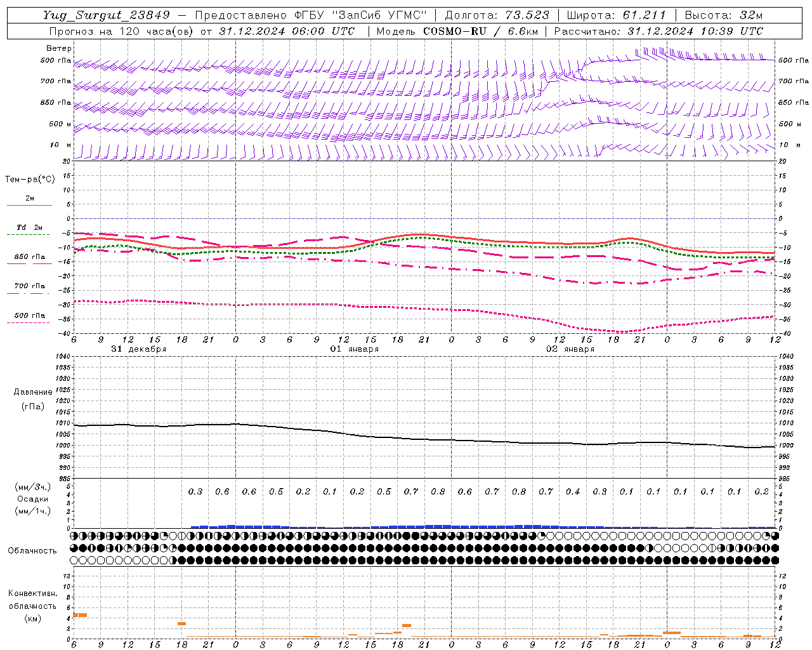Click the (мм/1ч.) precipitation unit label
Image resolution: width=812 pixels, height=650 pixels.
coord(33,511)
